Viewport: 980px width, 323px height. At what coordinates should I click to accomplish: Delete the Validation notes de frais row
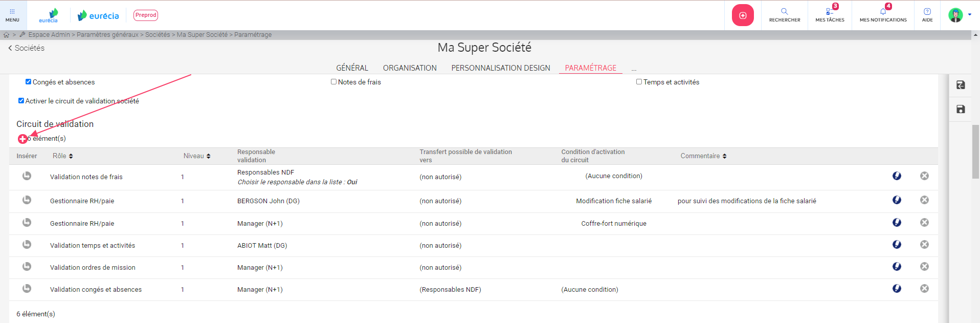point(924,176)
